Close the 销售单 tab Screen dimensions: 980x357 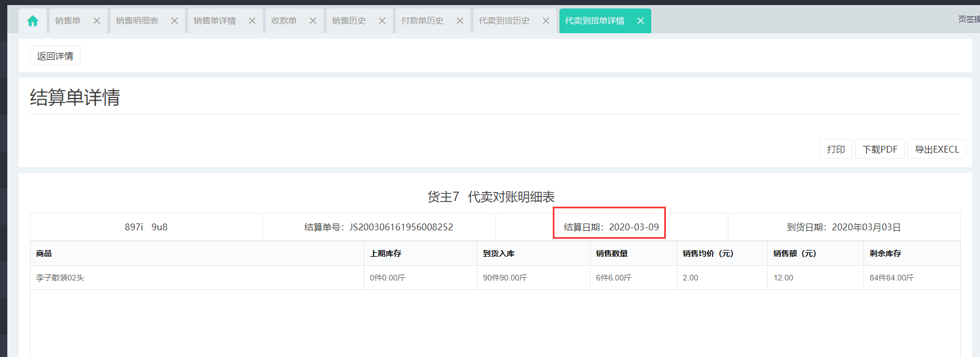(x=97, y=21)
